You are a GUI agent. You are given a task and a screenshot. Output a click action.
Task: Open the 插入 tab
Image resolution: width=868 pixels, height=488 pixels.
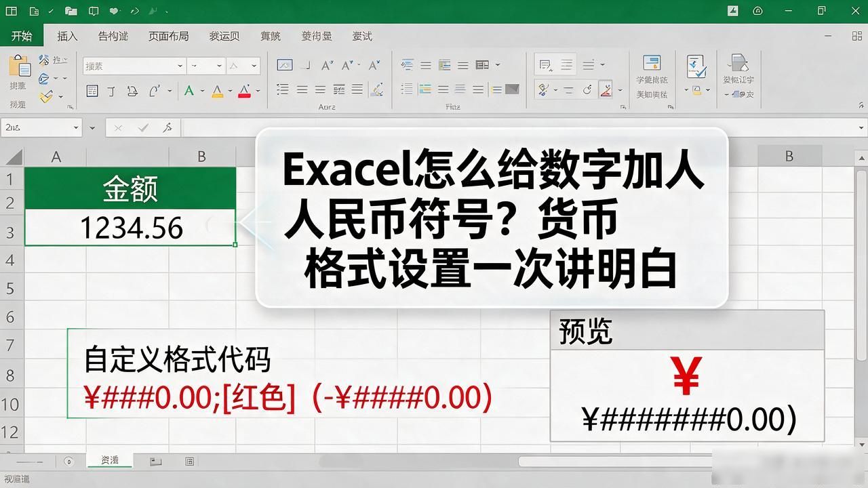(67, 36)
